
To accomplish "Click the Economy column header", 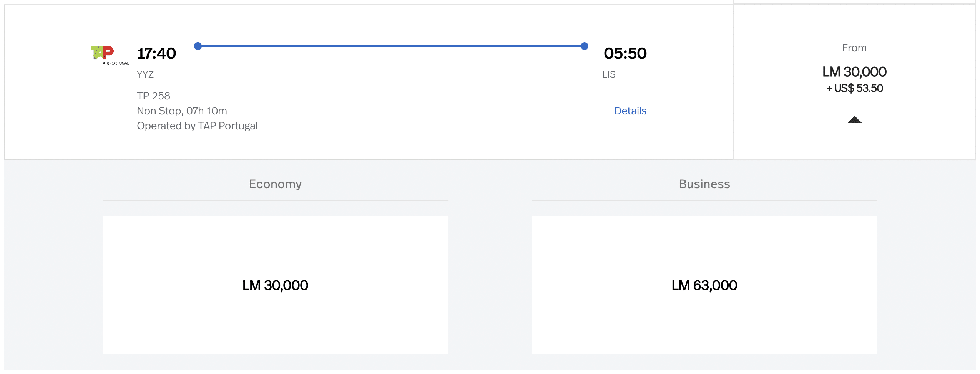I will [x=275, y=184].
